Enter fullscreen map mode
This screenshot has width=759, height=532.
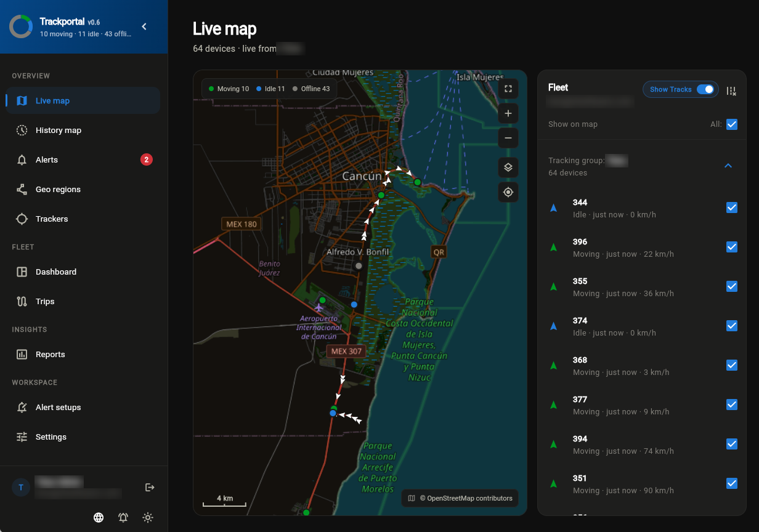coord(508,89)
